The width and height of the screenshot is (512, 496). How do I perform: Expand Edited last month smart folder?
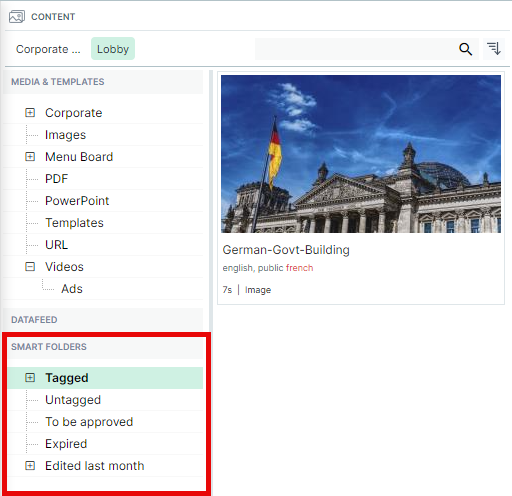tap(30, 466)
